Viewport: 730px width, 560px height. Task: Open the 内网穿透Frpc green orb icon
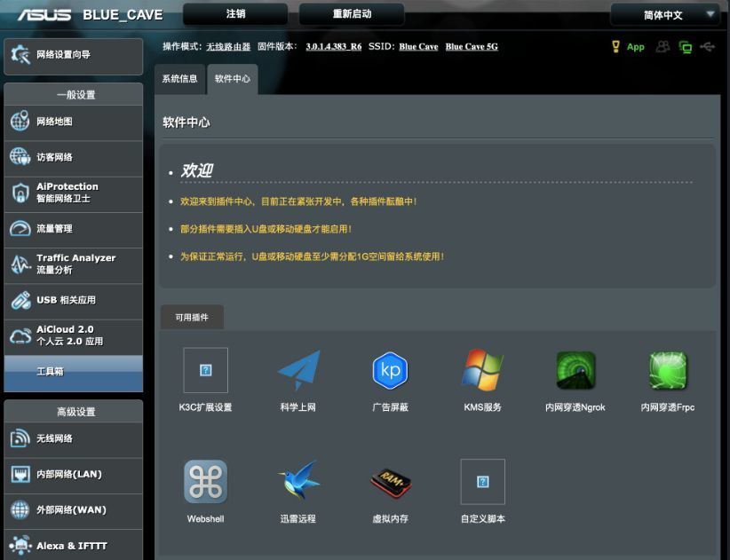point(668,370)
